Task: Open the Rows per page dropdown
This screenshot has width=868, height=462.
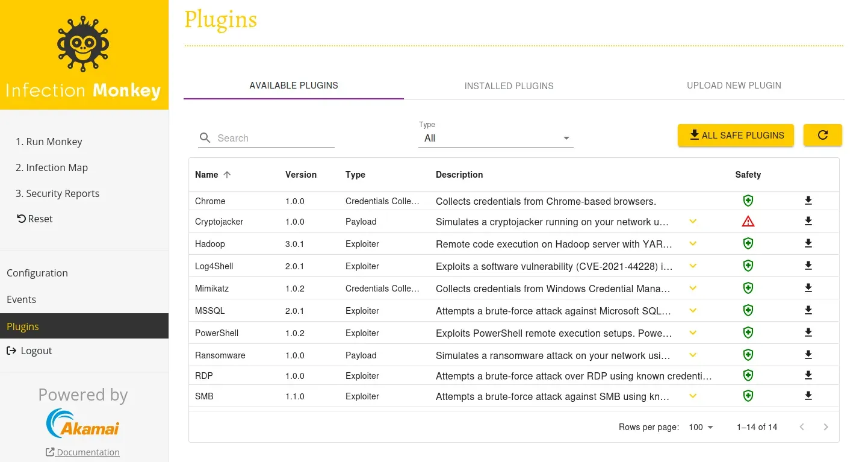Action: (x=700, y=427)
